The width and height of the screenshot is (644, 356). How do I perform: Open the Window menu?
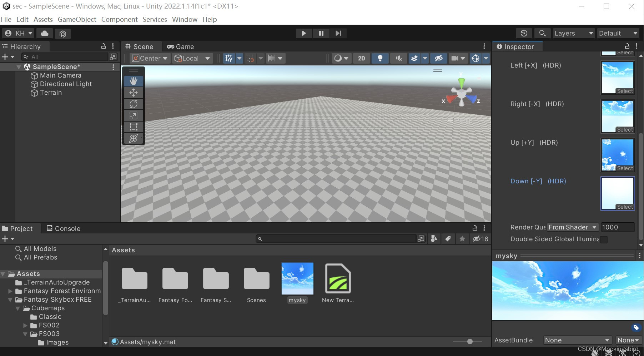tap(185, 19)
